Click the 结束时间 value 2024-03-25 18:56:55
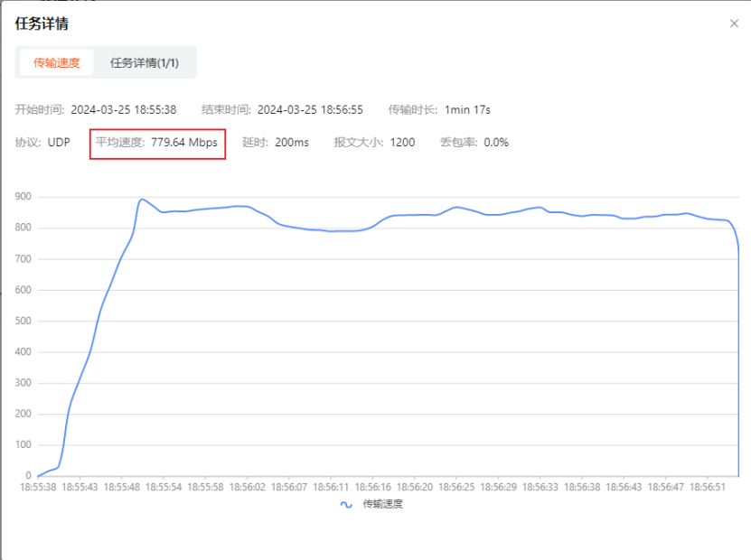 tap(310, 109)
